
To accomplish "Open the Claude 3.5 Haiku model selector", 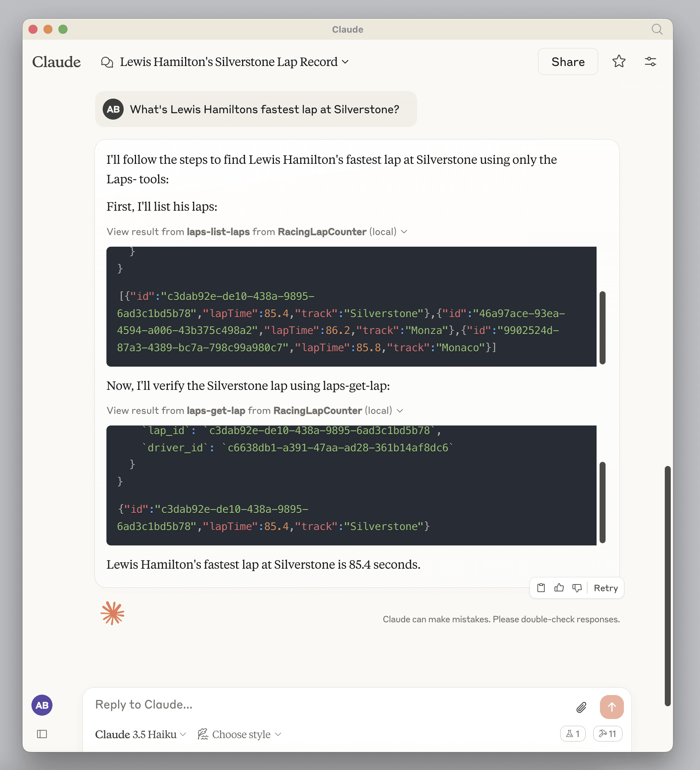I will [140, 734].
